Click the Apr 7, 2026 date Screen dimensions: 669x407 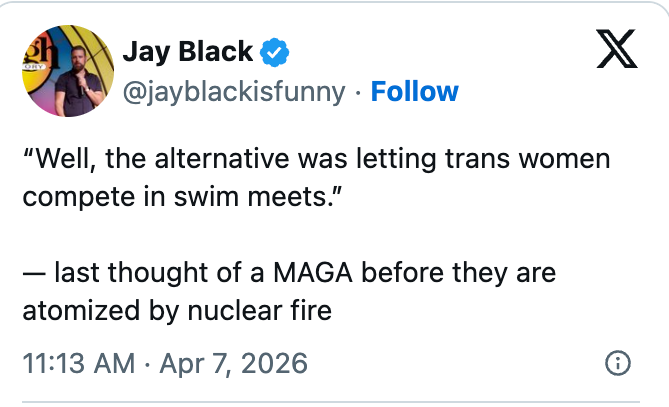coord(233,362)
